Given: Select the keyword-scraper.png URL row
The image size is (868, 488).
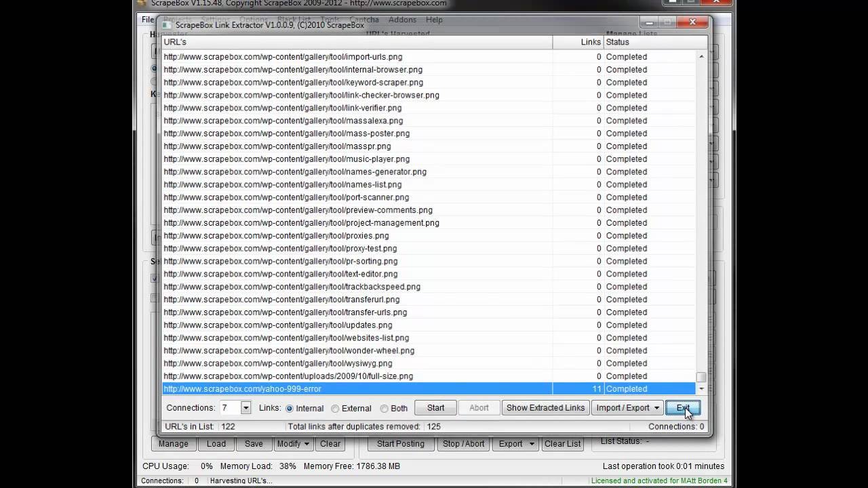Looking at the screenshot, I should (429, 83).
